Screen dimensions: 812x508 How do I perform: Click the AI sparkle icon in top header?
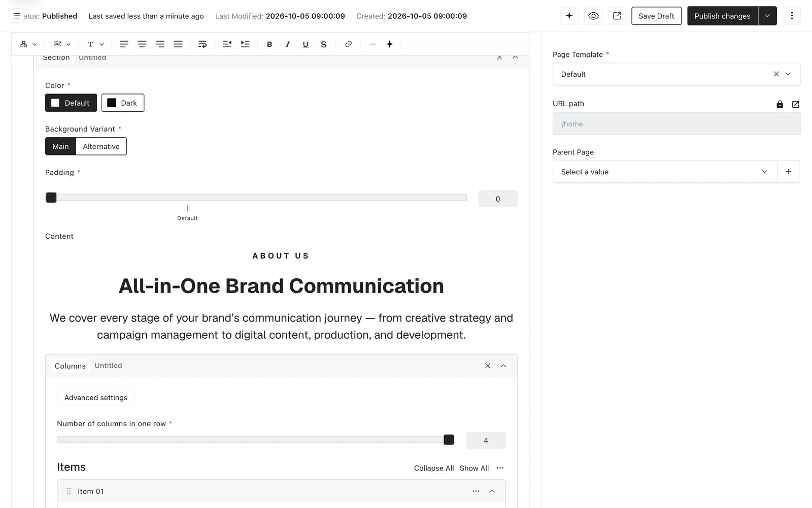pyautogui.click(x=569, y=16)
